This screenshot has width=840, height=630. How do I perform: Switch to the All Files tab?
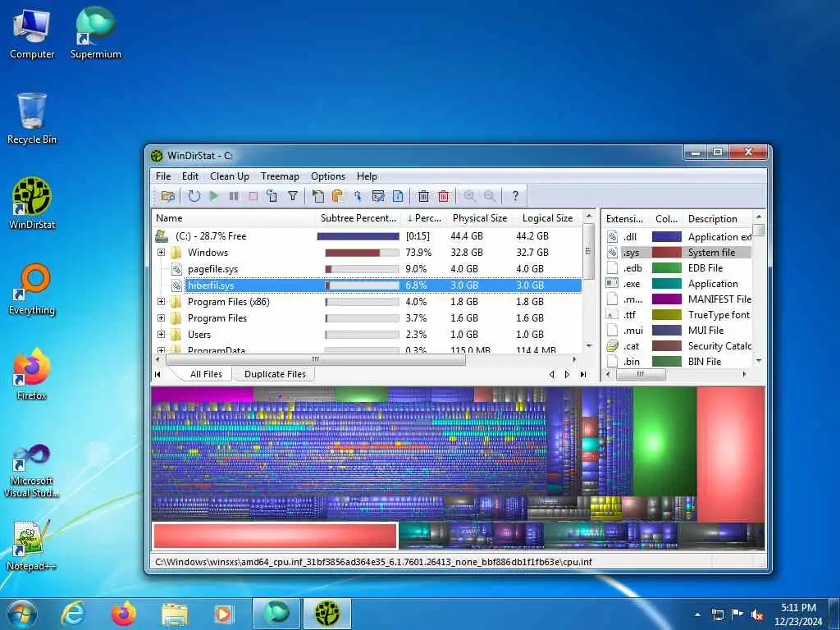tap(206, 374)
